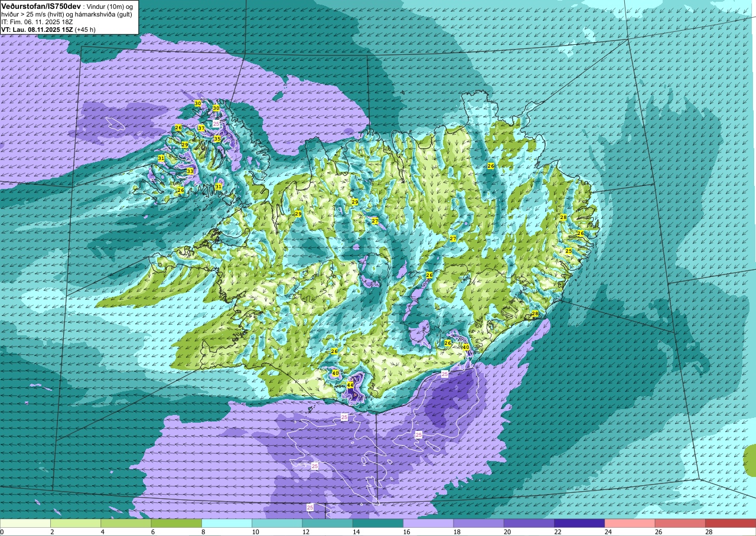Click the 'VT: Lau. 08.11.2025 15Z (+45 h)' line
The width and height of the screenshot is (756, 536).
point(48,29)
